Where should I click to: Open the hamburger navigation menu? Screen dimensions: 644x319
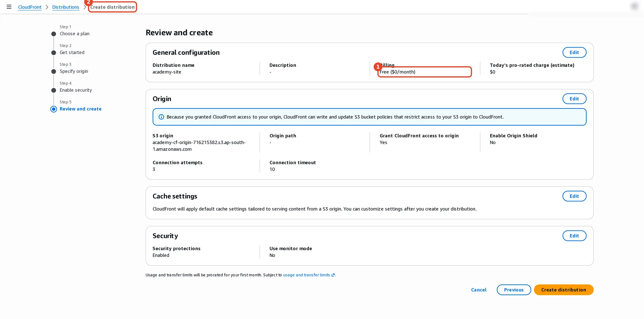pos(9,7)
